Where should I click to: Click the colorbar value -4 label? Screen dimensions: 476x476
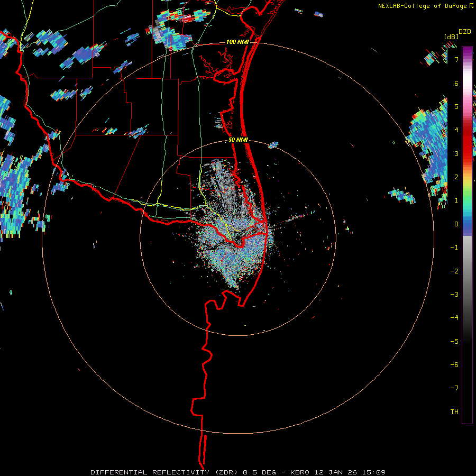[x=454, y=318]
